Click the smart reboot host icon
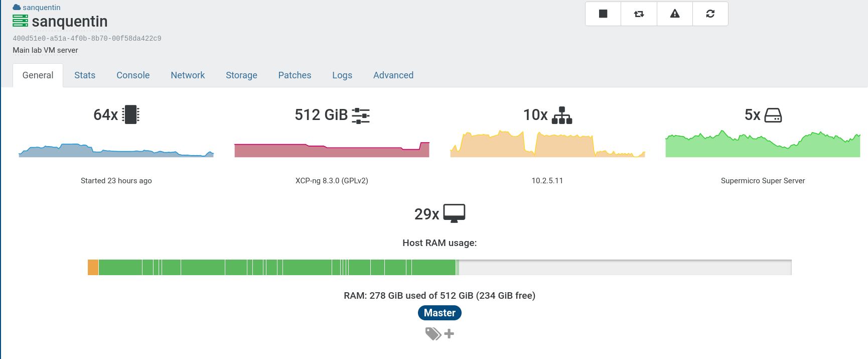 pyautogui.click(x=639, y=14)
